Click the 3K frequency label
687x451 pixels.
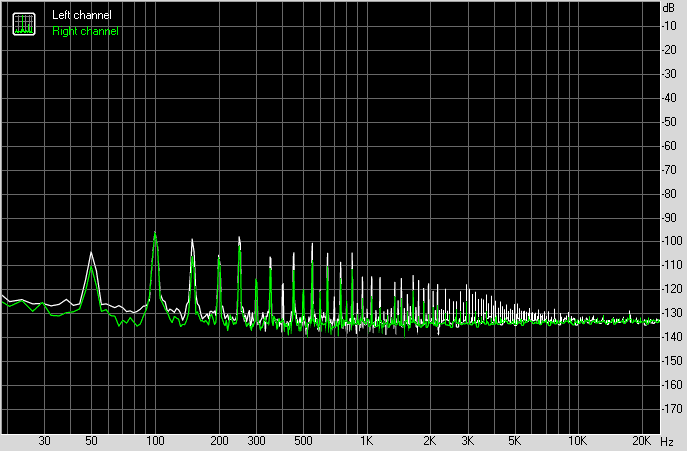(x=467, y=441)
